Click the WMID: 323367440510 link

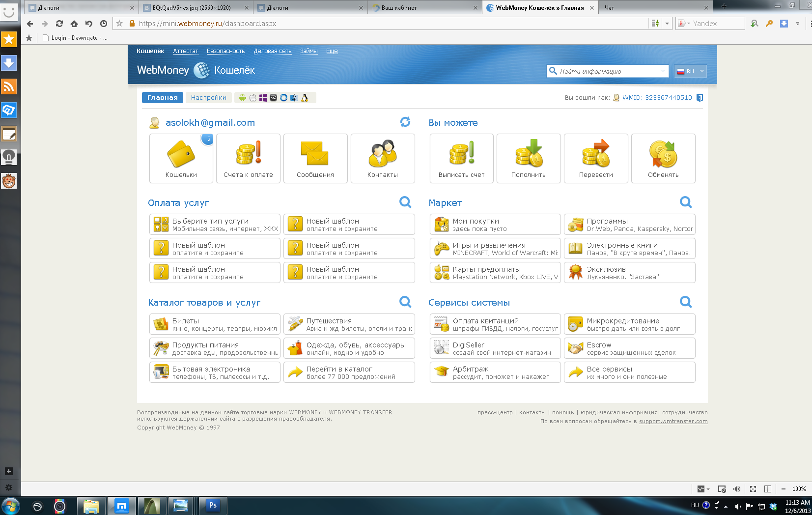pyautogui.click(x=657, y=98)
